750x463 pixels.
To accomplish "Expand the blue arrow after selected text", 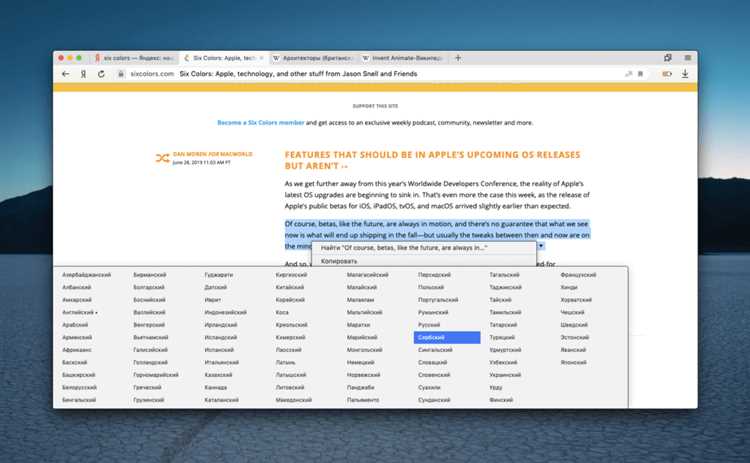I will click(541, 245).
